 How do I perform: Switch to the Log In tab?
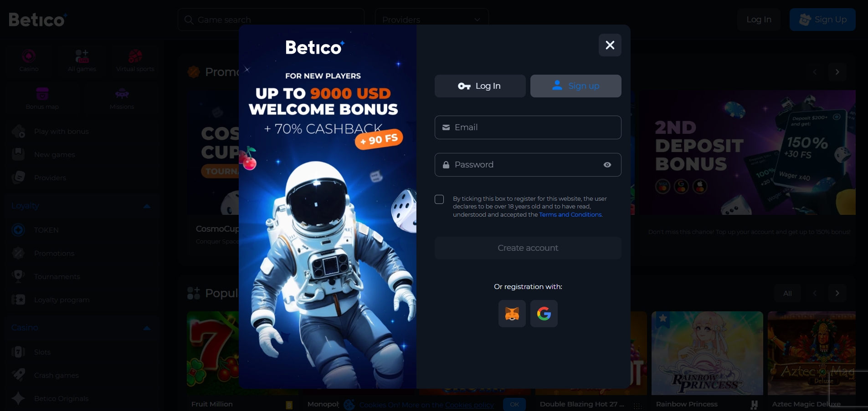point(480,86)
